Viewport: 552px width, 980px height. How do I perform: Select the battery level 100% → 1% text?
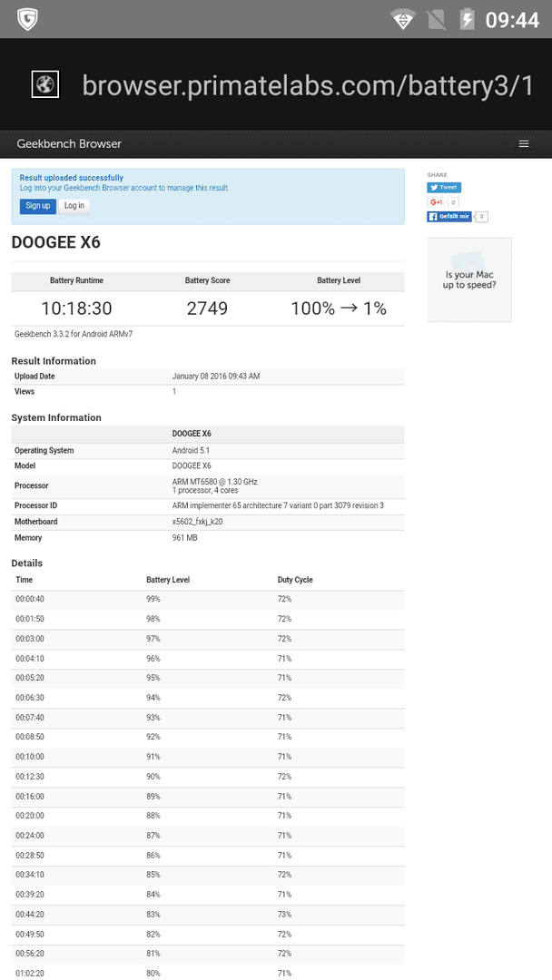pos(339,309)
